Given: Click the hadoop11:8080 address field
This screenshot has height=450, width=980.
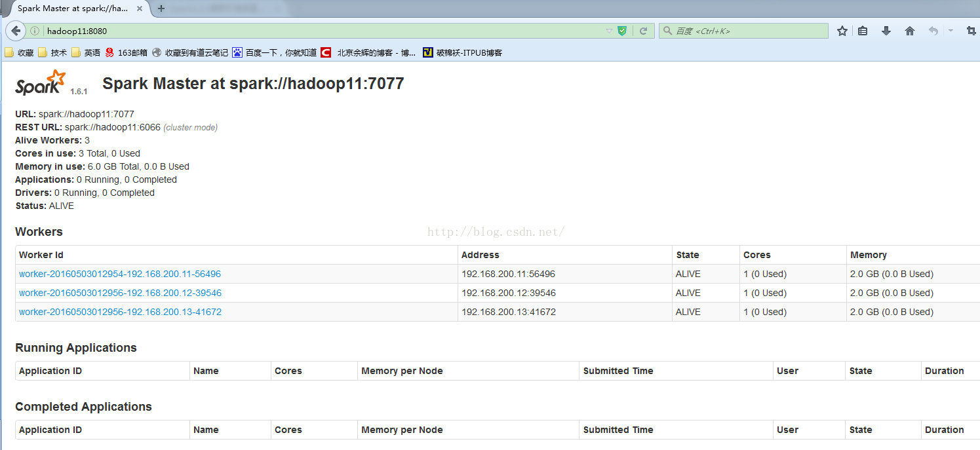Looking at the screenshot, I should coord(324,31).
